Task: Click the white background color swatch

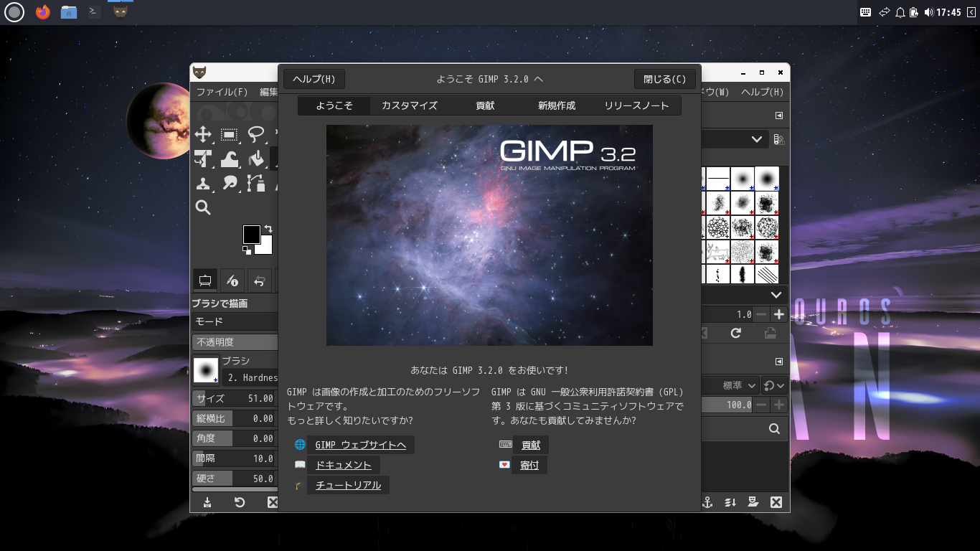Action: (265, 248)
